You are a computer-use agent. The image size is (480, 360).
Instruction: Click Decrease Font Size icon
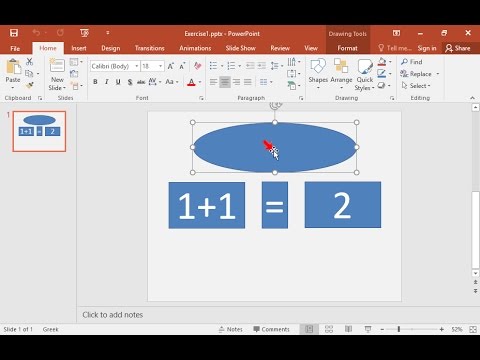(x=182, y=66)
